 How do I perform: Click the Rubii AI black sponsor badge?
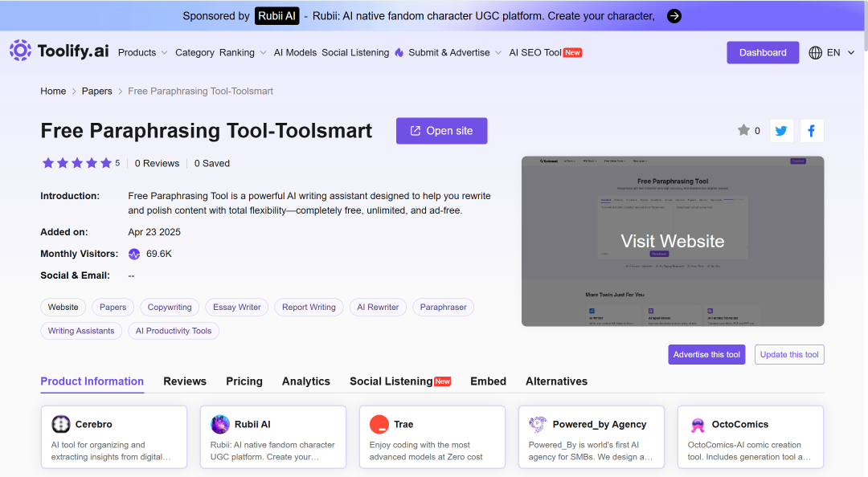[276, 16]
